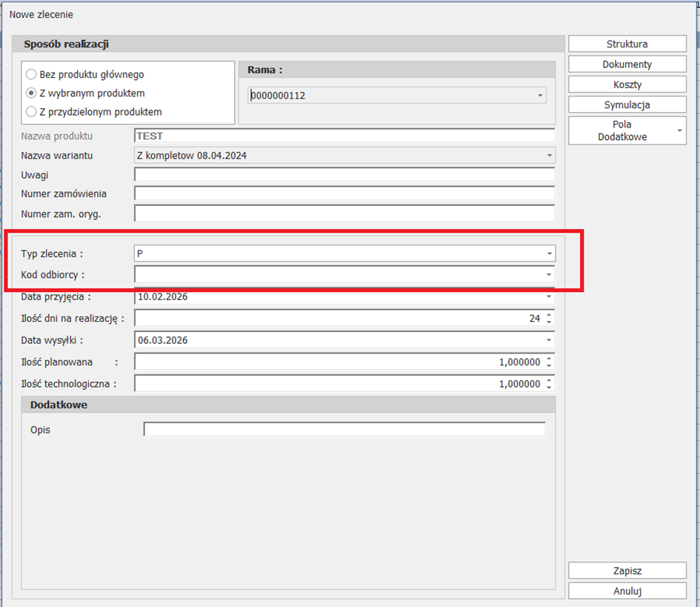Open the Dokumenty panel button
The image size is (700, 607).
[x=627, y=64]
